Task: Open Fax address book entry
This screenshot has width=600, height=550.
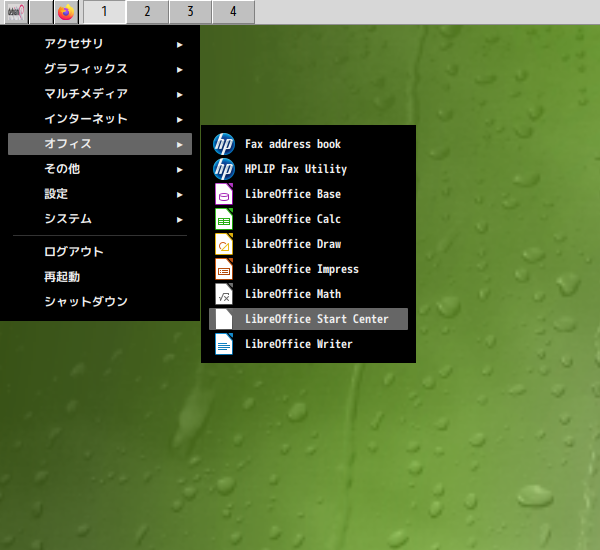Action: click(308, 144)
